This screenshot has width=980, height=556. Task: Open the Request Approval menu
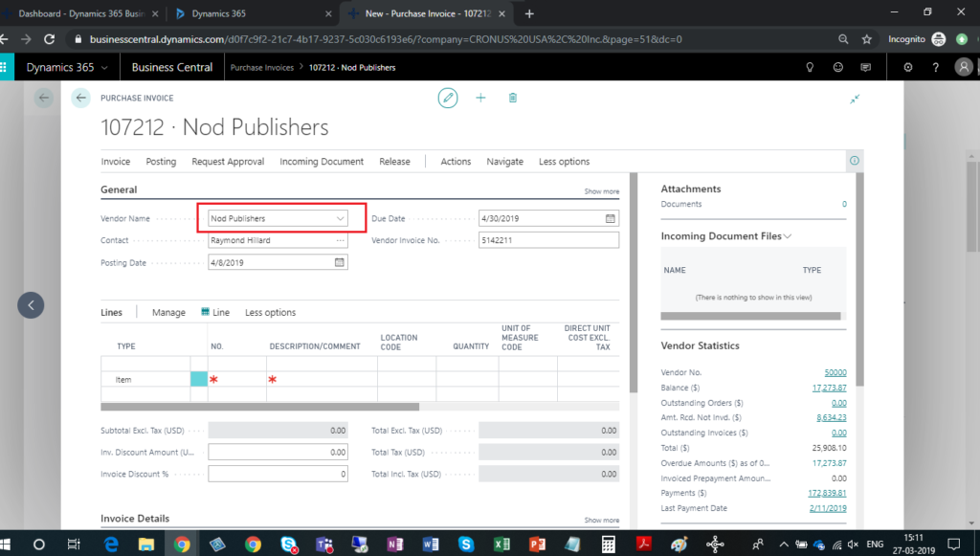pos(228,162)
